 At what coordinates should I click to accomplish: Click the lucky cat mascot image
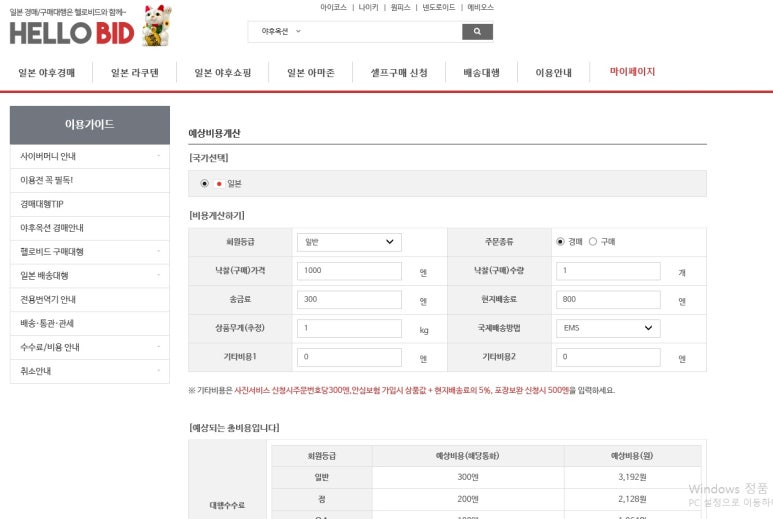point(157,26)
